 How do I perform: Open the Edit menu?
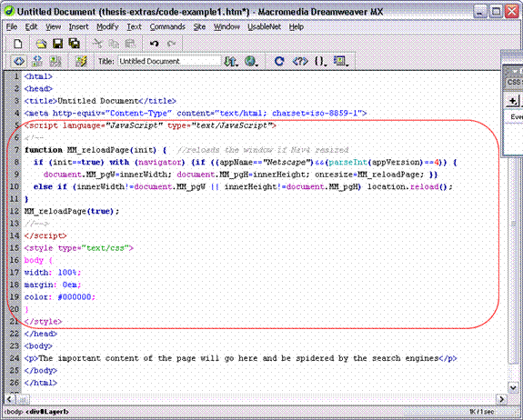point(31,26)
